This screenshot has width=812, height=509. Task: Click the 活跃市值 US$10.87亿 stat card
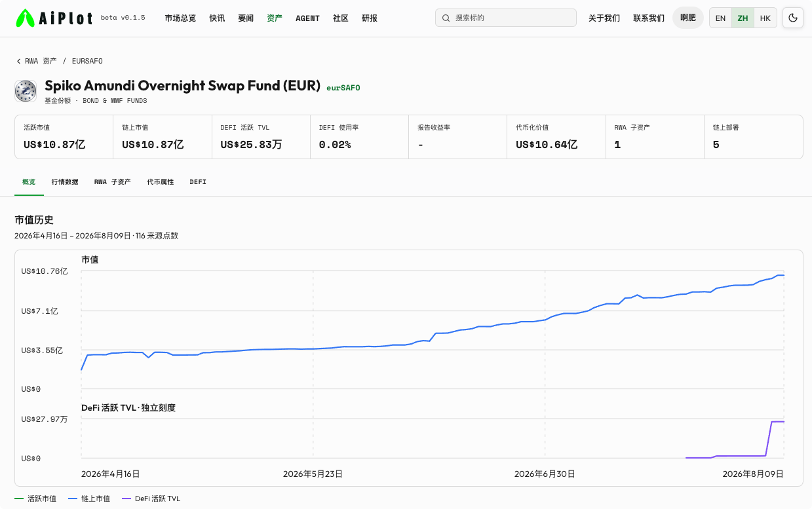[64, 137]
